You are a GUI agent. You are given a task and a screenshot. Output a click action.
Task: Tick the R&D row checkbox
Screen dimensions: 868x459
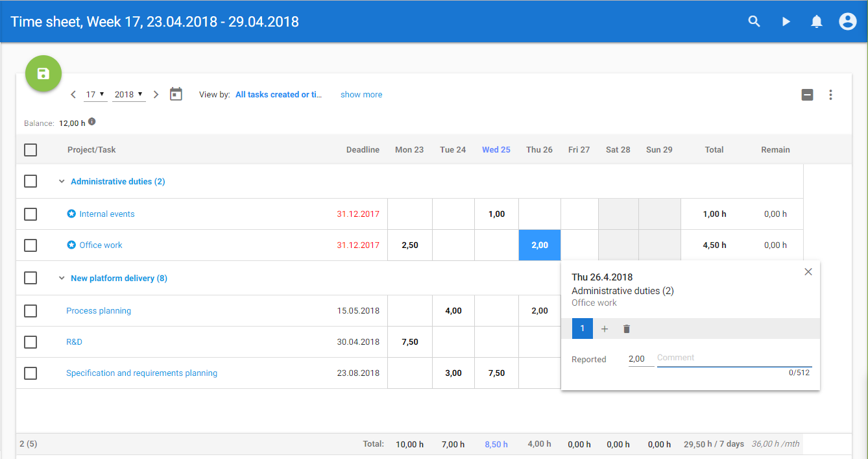coord(30,342)
